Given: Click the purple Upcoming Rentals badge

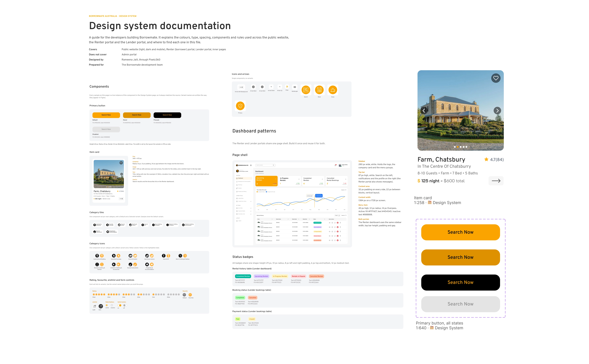Looking at the screenshot, I should tap(261, 276).
